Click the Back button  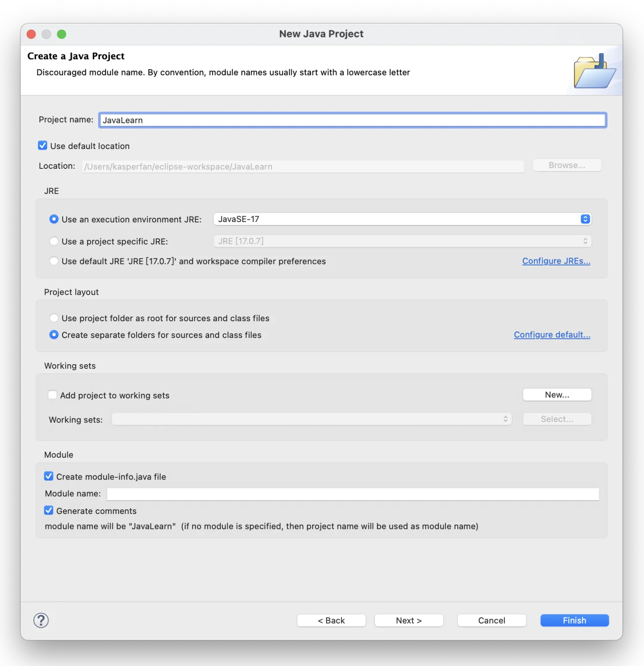coord(331,620)
